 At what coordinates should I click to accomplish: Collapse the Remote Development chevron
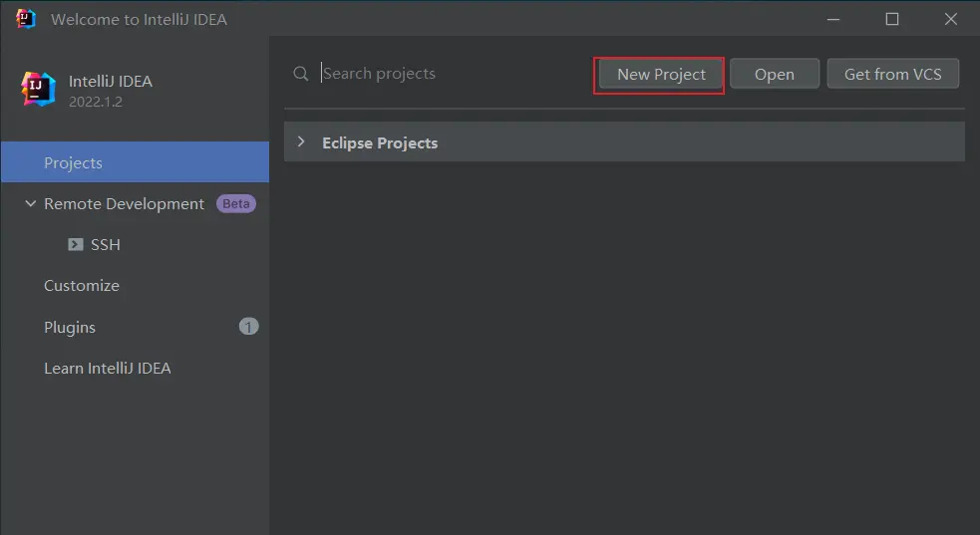pos(30,203)
